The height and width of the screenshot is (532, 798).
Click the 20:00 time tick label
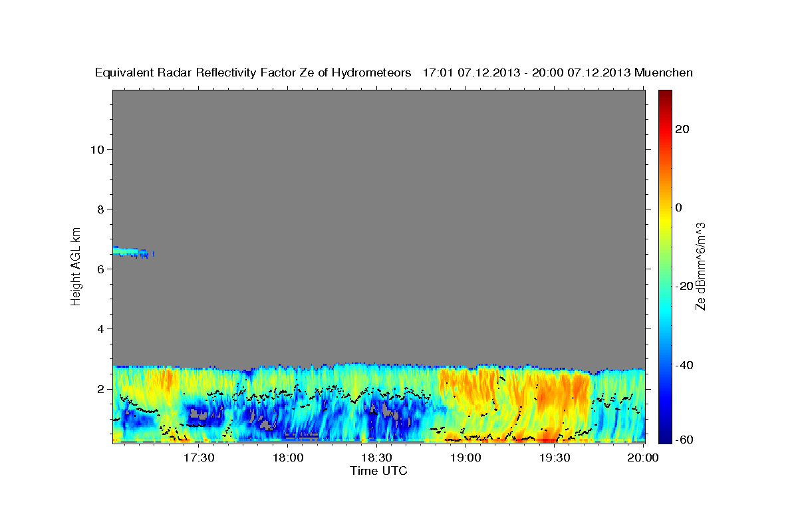coord(643,458)
